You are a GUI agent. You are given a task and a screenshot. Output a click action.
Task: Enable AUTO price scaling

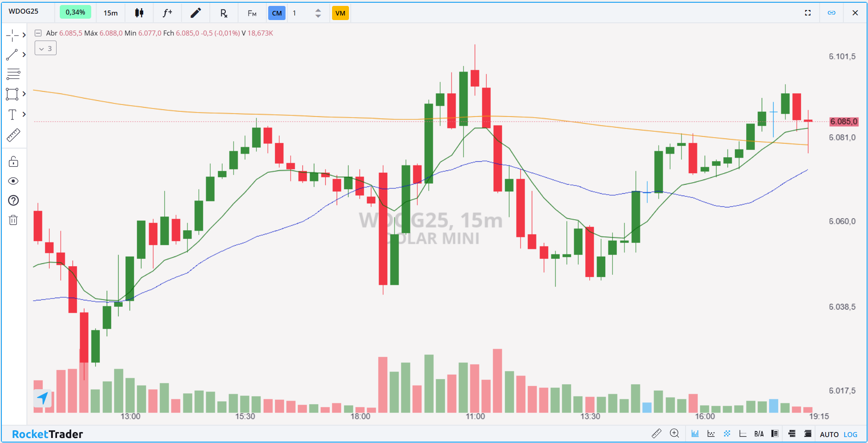click(x=829, y=434)
